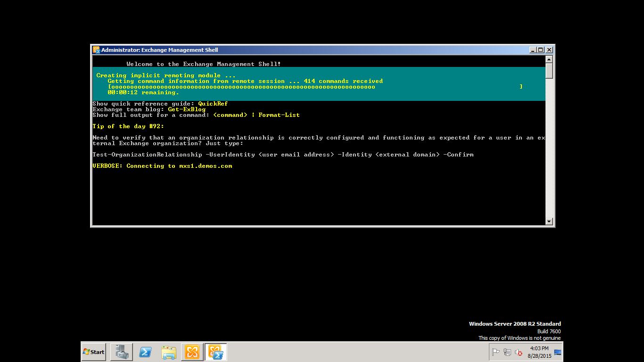Click the 'Tip of the day #92:' heading

(128, 126)
